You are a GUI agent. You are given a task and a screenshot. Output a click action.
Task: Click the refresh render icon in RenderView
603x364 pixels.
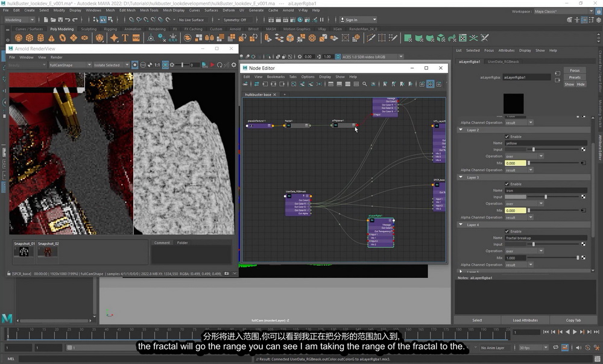(219, 65)
